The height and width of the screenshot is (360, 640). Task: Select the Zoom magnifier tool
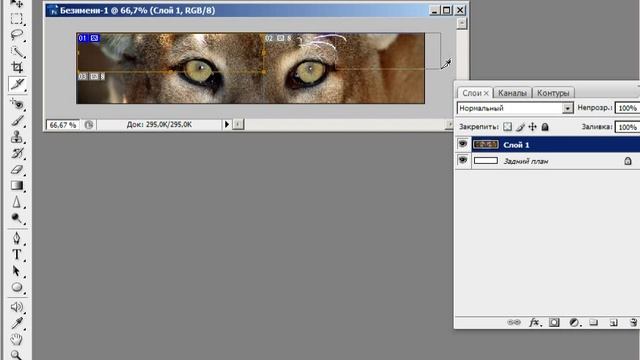[17, 355]
